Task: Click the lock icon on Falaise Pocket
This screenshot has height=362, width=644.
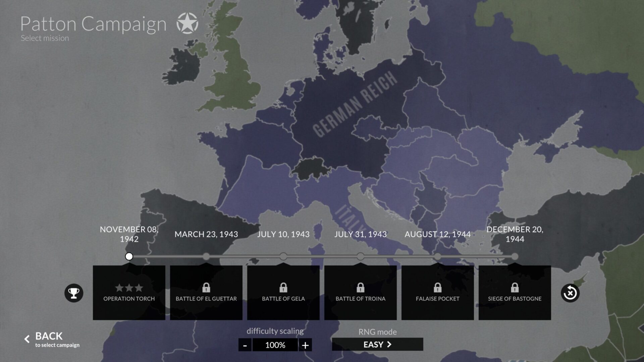Action: tap(438, 287)
